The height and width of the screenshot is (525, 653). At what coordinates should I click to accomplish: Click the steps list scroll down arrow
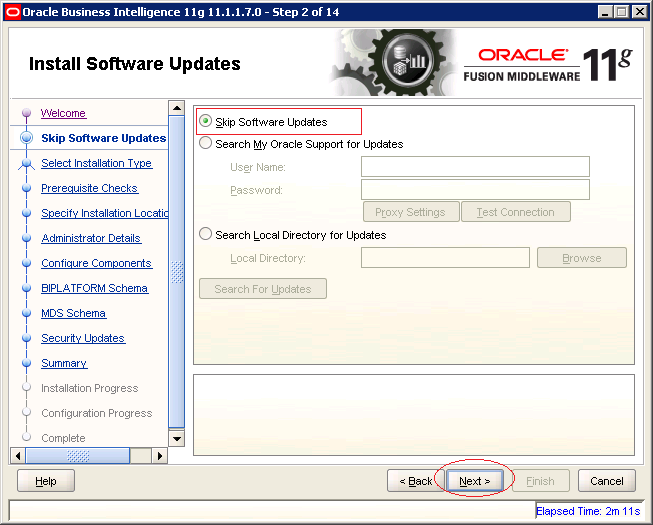[177, 438]
